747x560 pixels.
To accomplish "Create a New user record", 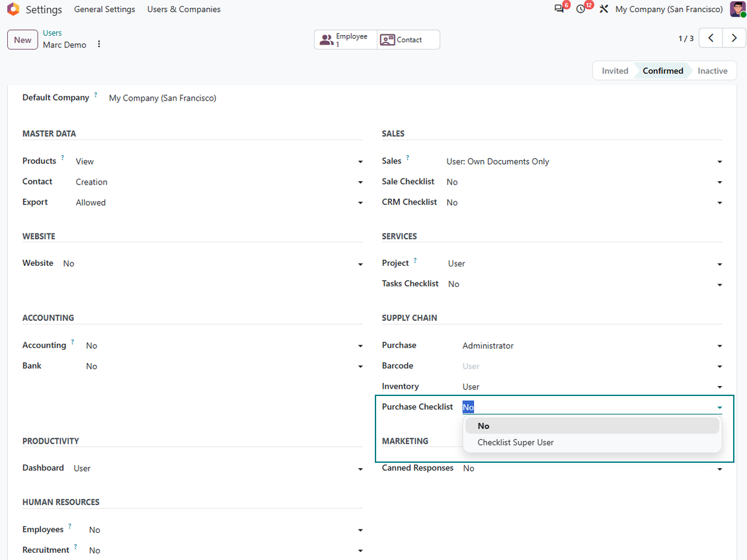I will coord(22,40).
